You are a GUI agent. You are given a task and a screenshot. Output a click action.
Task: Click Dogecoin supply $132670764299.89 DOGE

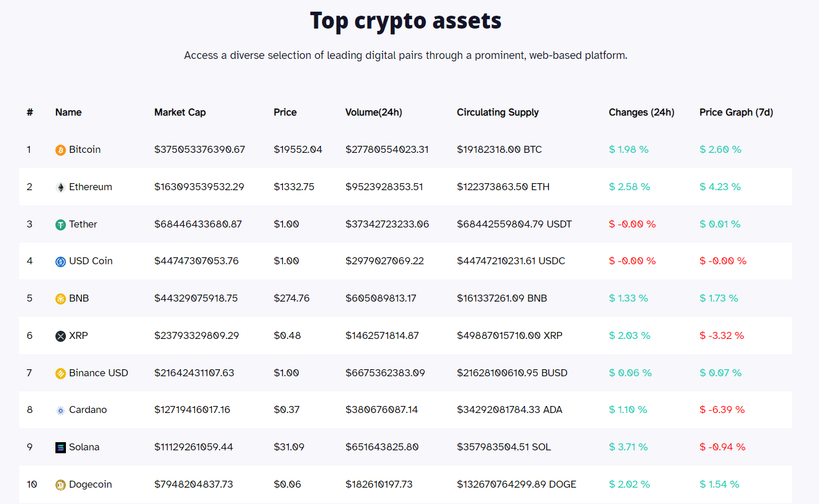pos(516,484)
